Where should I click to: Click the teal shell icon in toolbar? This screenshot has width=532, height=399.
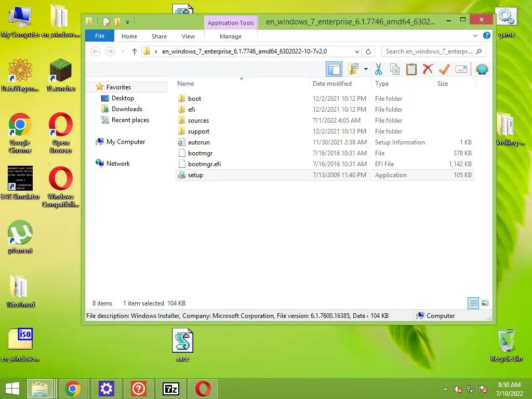[x=482, y=69]
